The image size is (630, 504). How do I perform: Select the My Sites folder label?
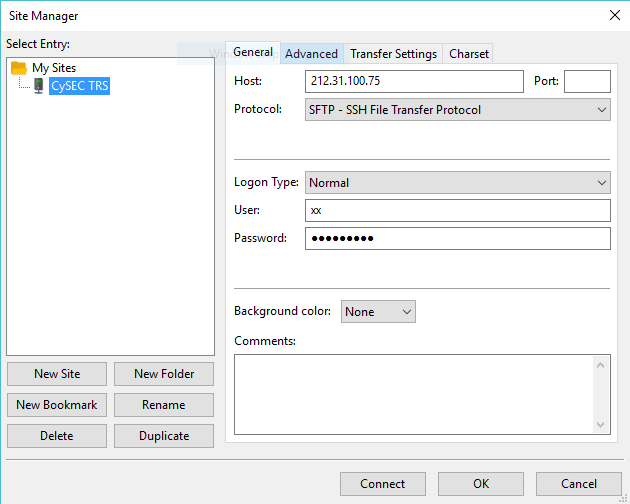(54, 68)
